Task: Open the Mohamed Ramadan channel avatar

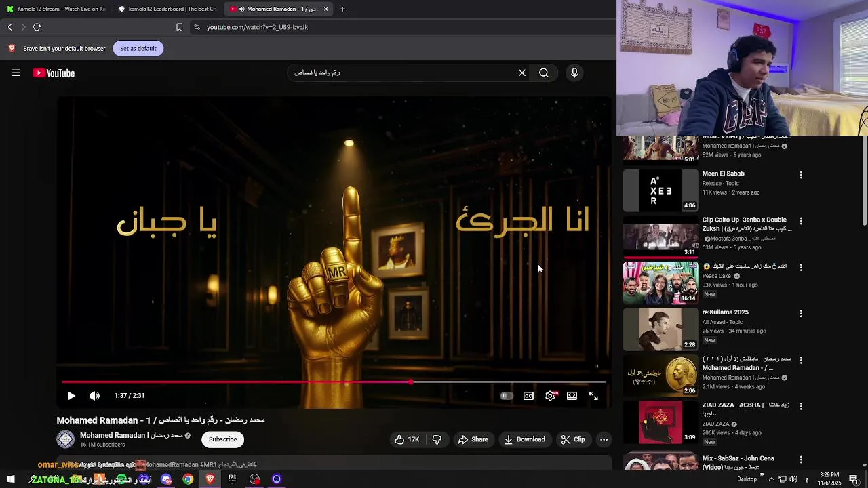Action: pyautogui.click(x=65, y=439)
